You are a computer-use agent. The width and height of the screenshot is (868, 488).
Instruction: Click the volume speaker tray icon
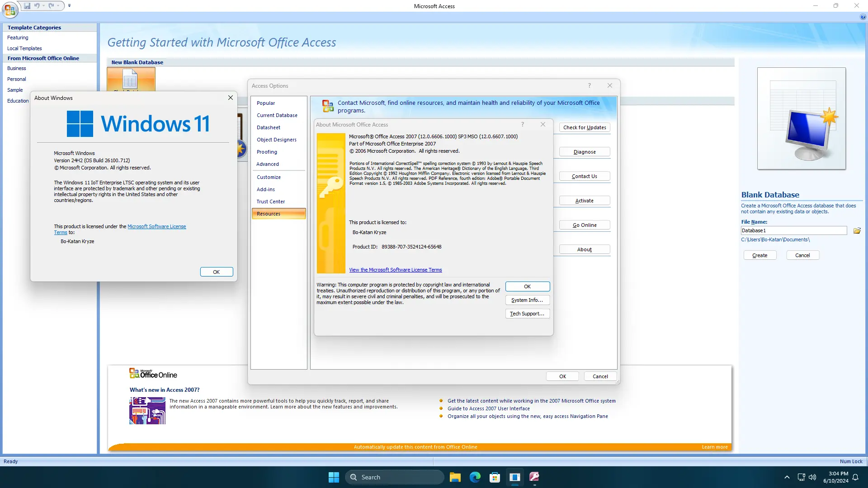(x=812, y=477)
